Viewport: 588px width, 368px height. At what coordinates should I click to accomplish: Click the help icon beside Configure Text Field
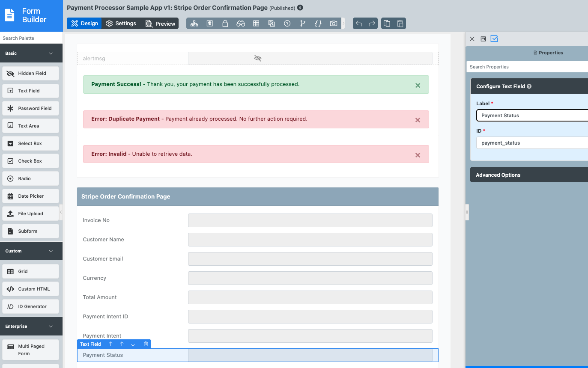click(x=529, y=86)
